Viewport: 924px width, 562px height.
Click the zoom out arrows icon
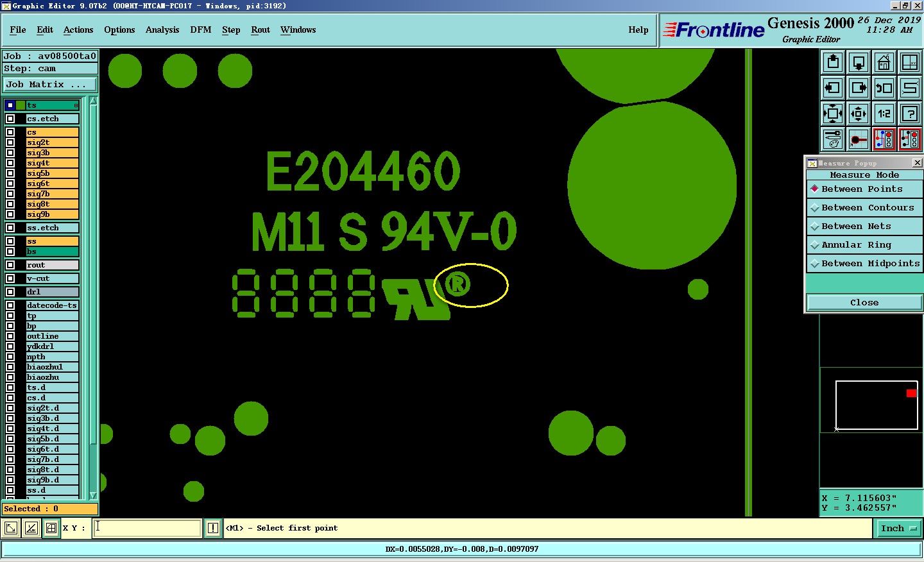pyautogui.click(x=859, y=114)
